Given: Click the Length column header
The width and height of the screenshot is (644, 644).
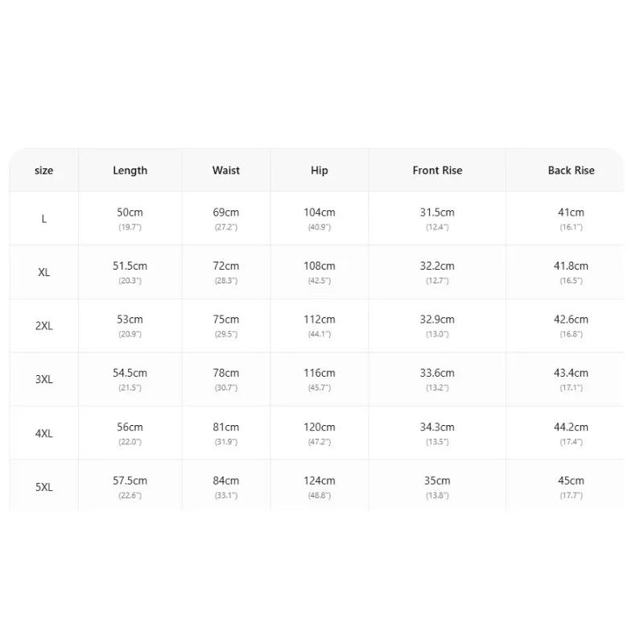Looking at the screenshot, I should (x=130, y=171).
